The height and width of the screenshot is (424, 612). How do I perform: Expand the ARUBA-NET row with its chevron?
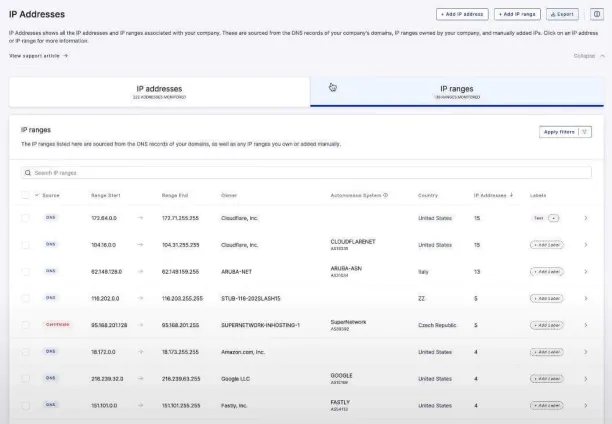(586, 272)
